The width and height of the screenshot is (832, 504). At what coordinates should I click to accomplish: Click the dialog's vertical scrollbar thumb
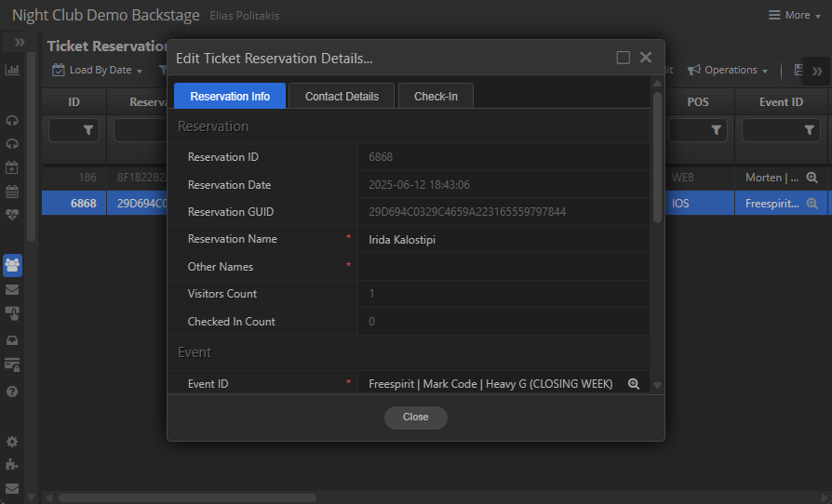pyautogui.click(x=657, y=157)
